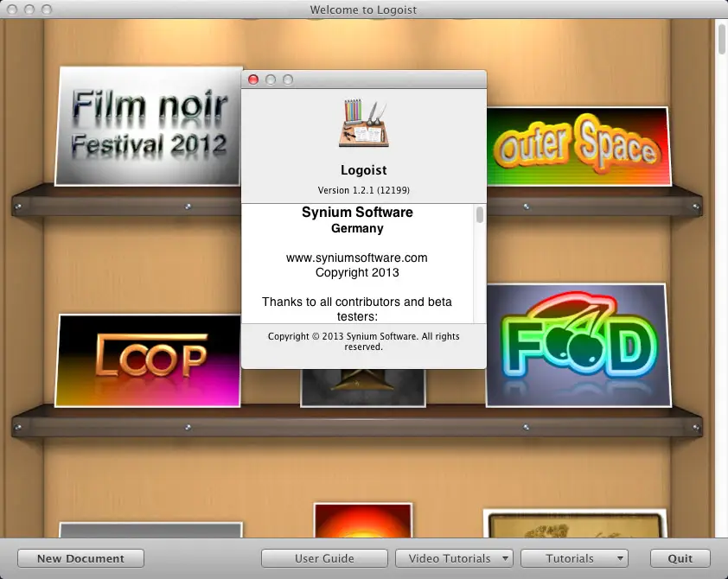Click the Copyright 2013 credits line
728x579 pixels.
[x=357, y=272]
